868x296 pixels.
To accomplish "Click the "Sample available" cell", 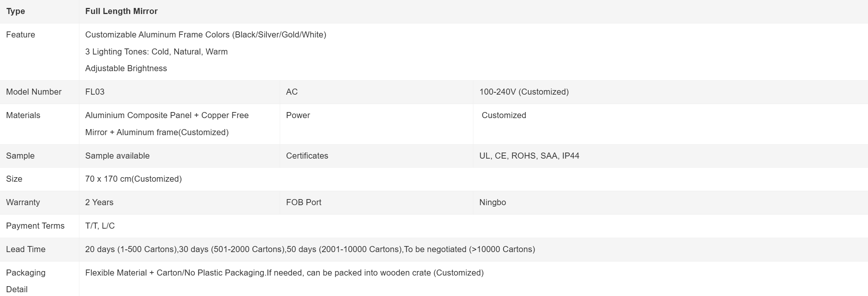I will (117, 156).
